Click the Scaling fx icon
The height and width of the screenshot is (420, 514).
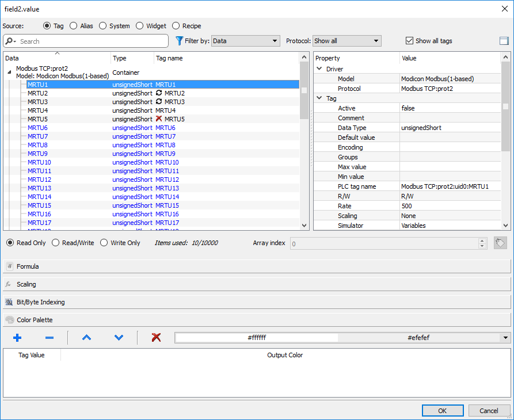tap(9, 284)
